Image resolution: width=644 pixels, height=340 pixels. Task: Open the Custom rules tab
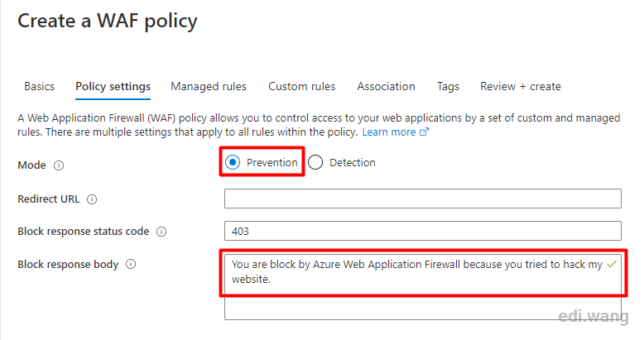coord(302,87)
